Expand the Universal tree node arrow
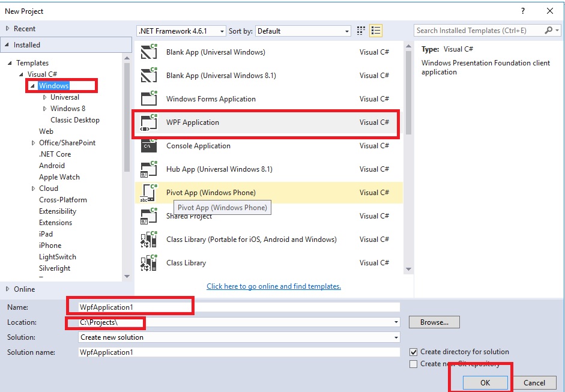 click(x=44, y=97)
